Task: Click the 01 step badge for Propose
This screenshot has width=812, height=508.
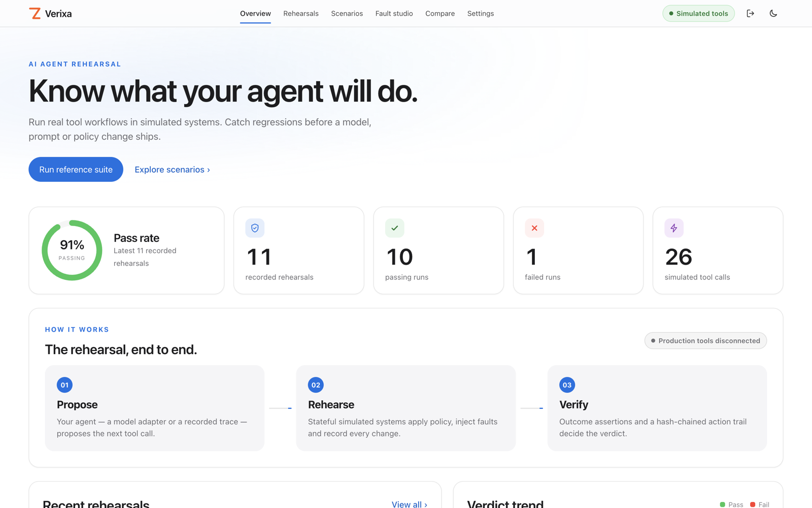Action: 64,385
